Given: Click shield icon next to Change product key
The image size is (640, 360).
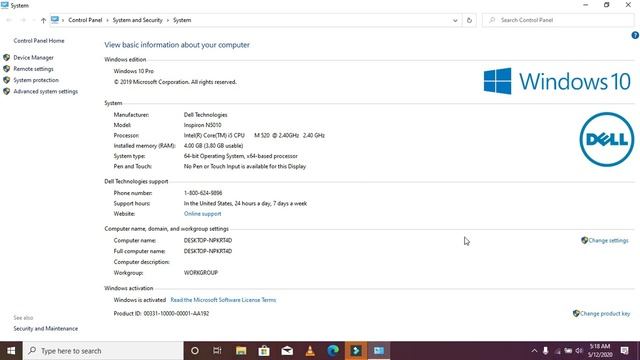Looking at the screenshot, I should (576, 313).
